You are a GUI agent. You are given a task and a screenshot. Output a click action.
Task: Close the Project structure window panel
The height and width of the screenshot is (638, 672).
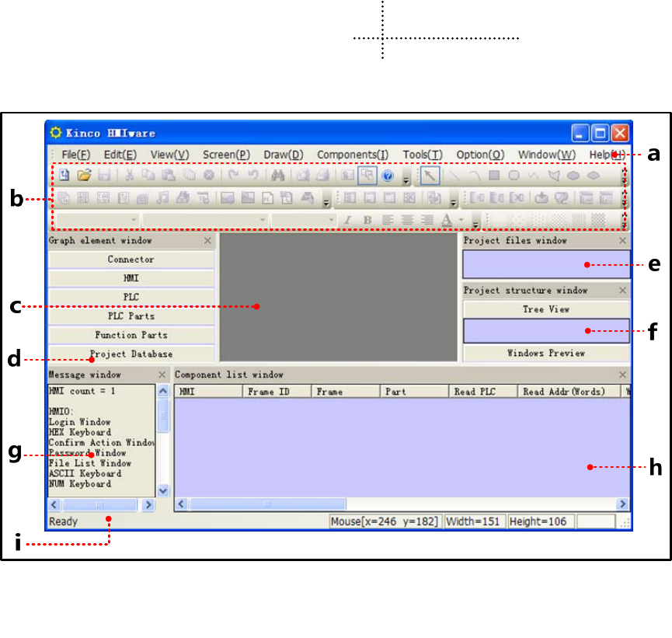coord(623,291)
